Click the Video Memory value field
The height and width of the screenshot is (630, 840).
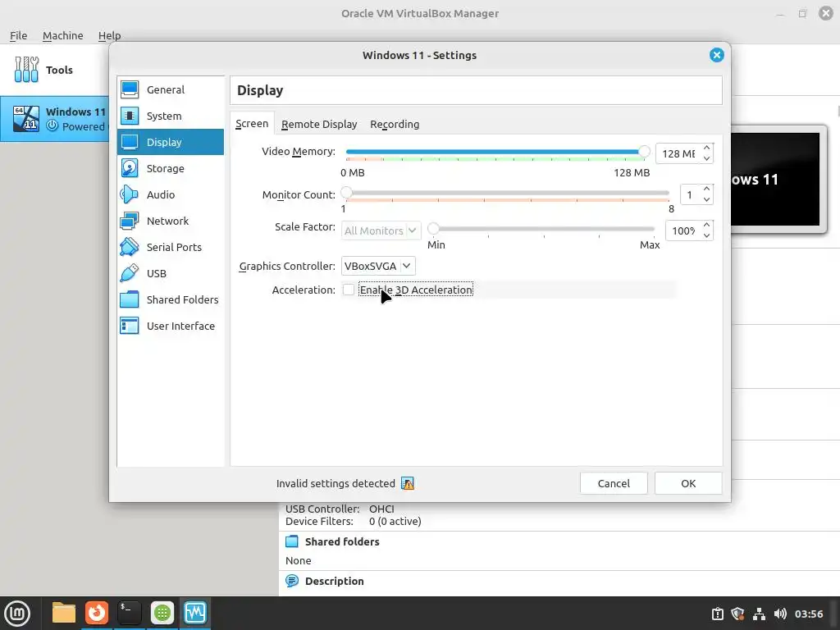click(678, 153)
